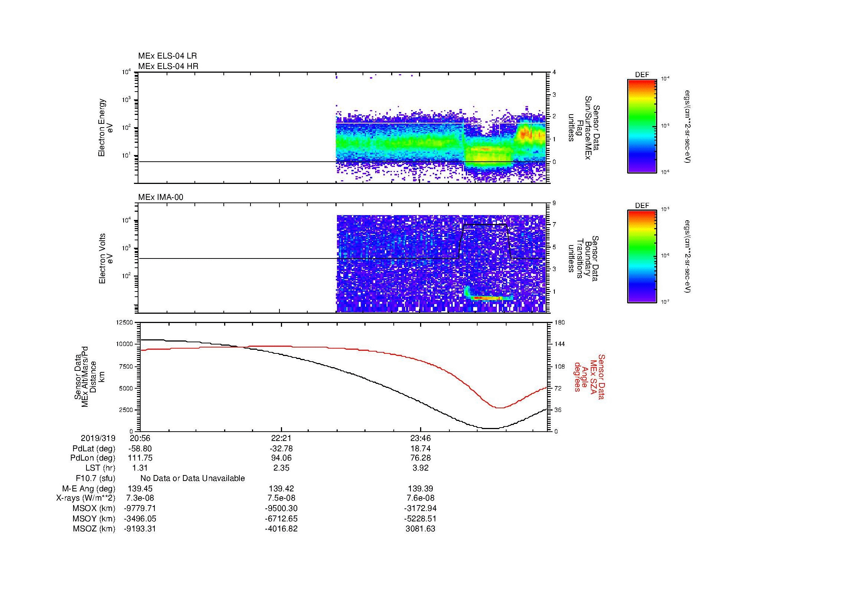Click the LST value '1.31'
868x613 pixels.
point(140,468)
